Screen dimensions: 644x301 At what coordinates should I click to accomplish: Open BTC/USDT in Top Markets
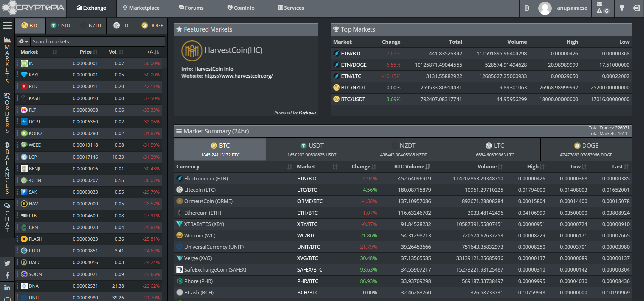[353, 99]
